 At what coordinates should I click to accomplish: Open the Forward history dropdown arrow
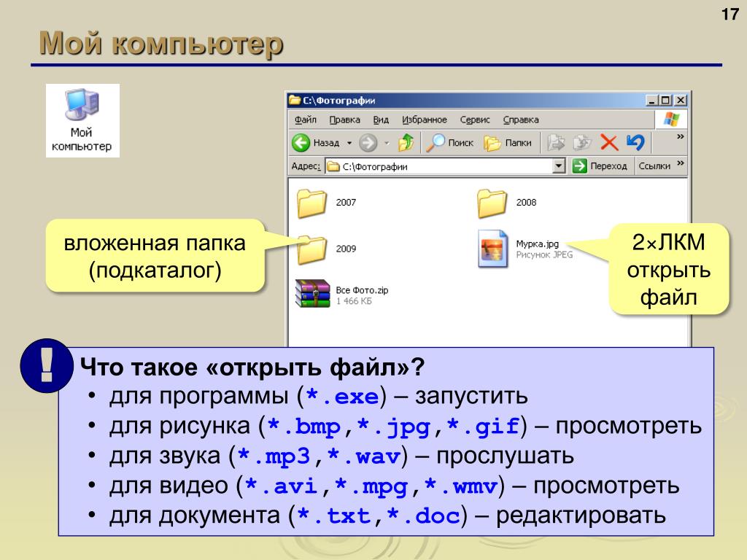tap(387, 143)
